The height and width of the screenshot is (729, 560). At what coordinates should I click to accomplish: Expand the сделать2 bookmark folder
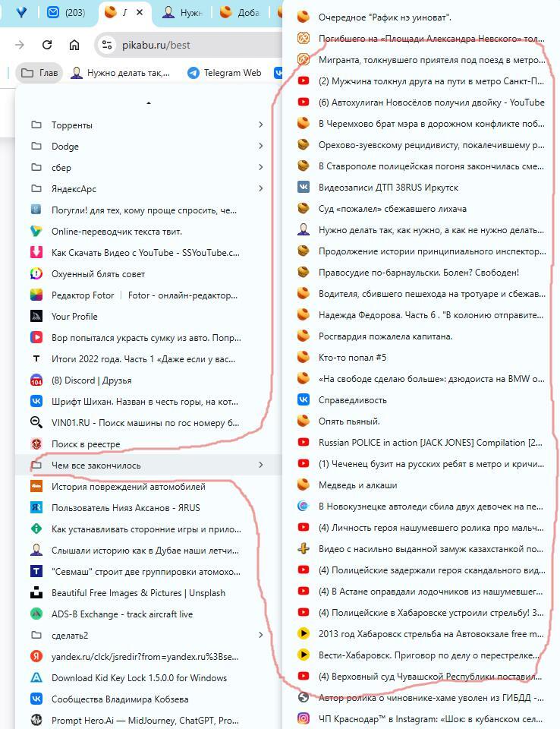pyautogui.click(x=70, y=635)
